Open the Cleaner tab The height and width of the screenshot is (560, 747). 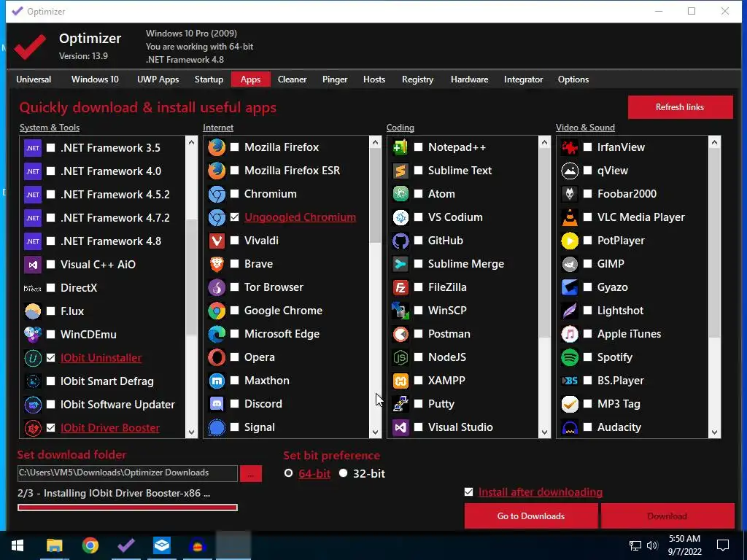pos(292,79)
